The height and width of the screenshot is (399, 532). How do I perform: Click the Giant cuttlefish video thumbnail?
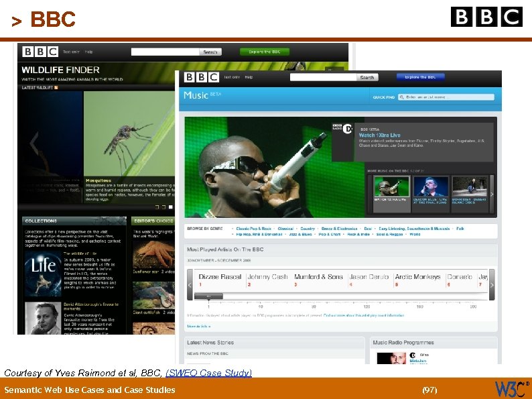point(153,295)
